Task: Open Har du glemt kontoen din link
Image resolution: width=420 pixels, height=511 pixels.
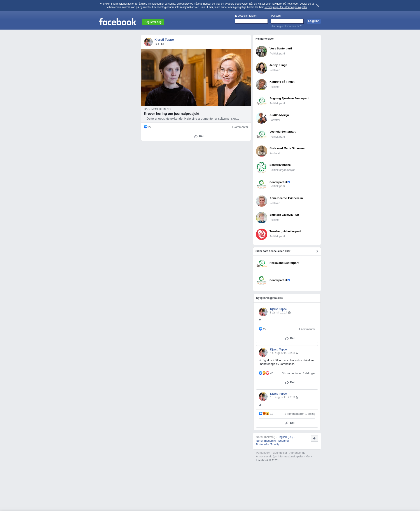Action: [x=286, y=26]
